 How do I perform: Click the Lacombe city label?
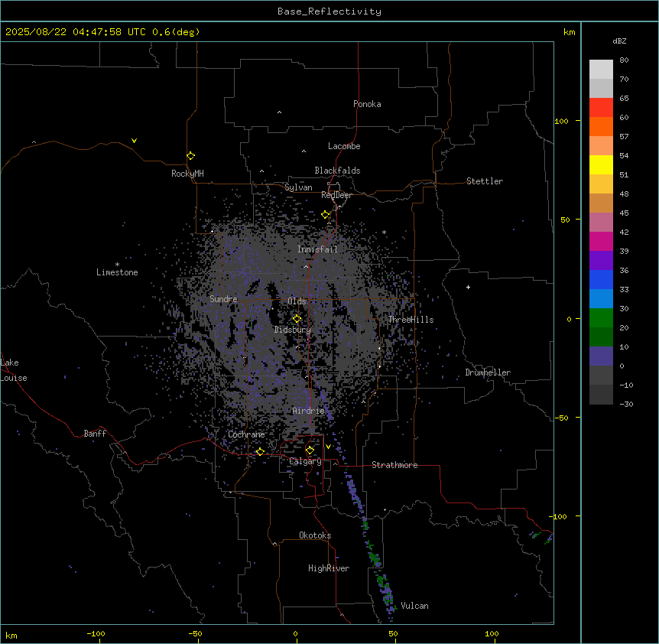pos(344,146)
